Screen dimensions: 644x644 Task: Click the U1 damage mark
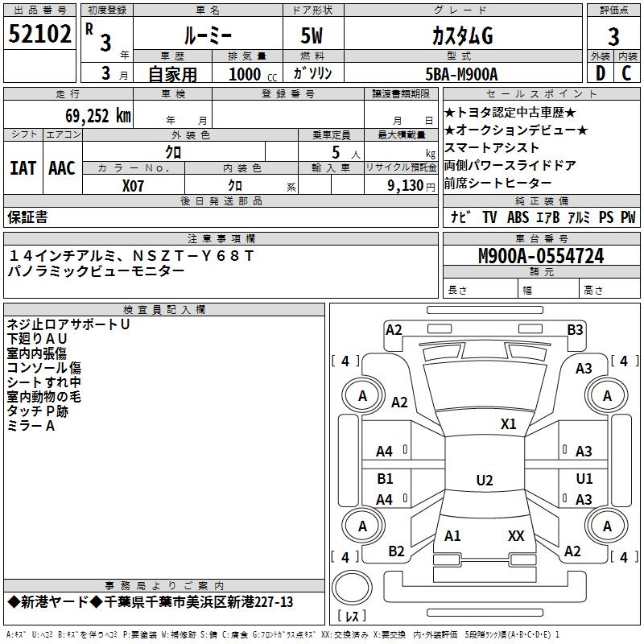pos(584,478)
